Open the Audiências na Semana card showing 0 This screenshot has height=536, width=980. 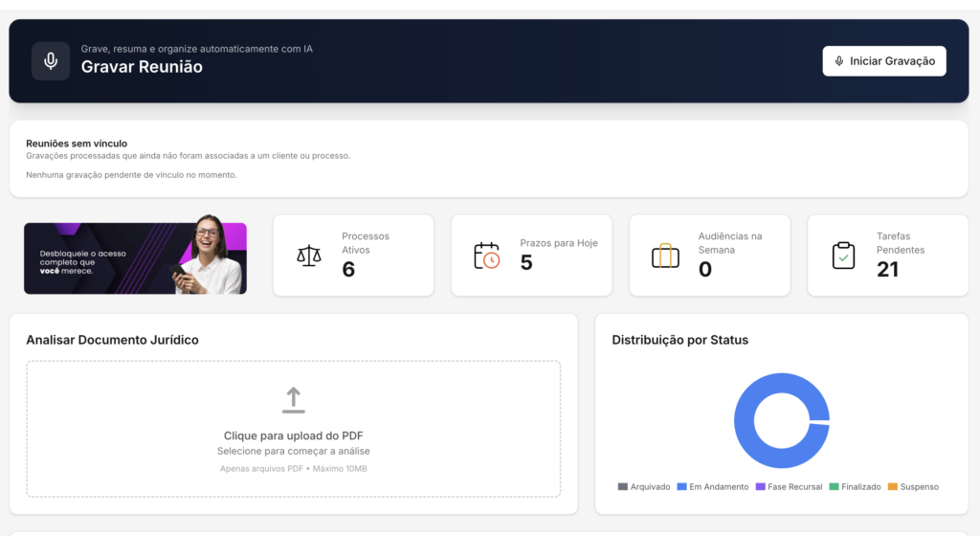[709, 256]
